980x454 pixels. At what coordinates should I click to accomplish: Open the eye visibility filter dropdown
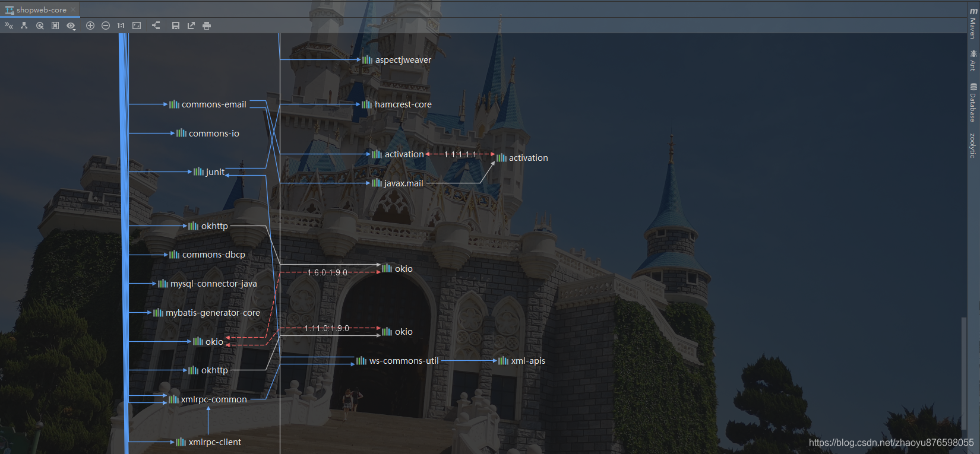coord(71,26)
